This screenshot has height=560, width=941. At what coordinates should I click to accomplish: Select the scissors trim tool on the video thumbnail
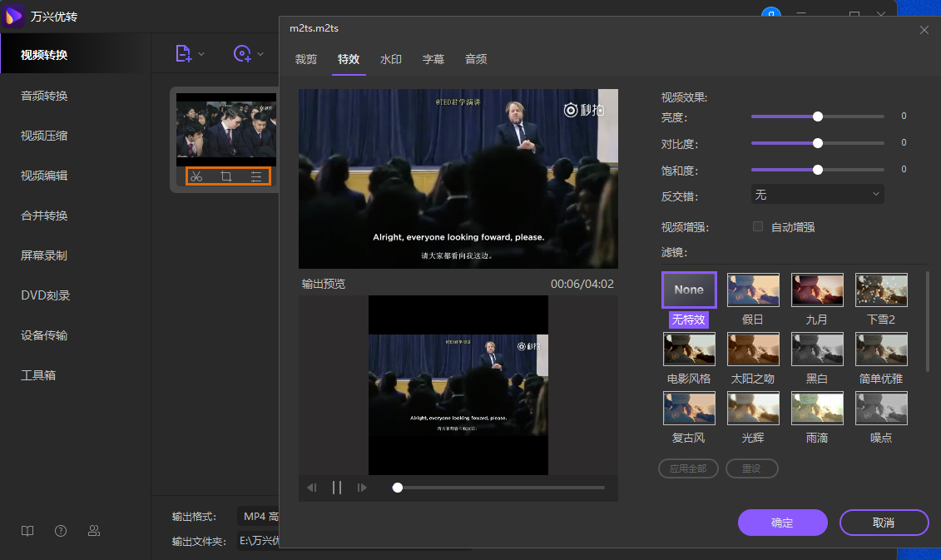196,176
